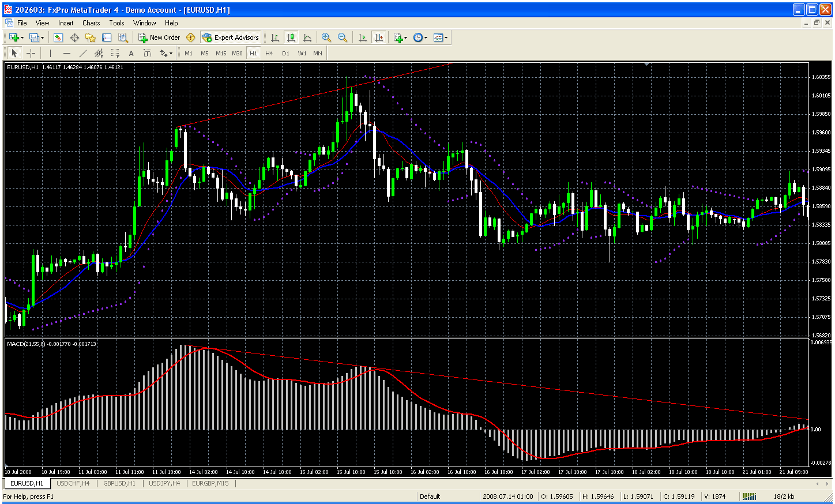
Task: Zoom out on the chart
Action: click(x=343, y=37)
